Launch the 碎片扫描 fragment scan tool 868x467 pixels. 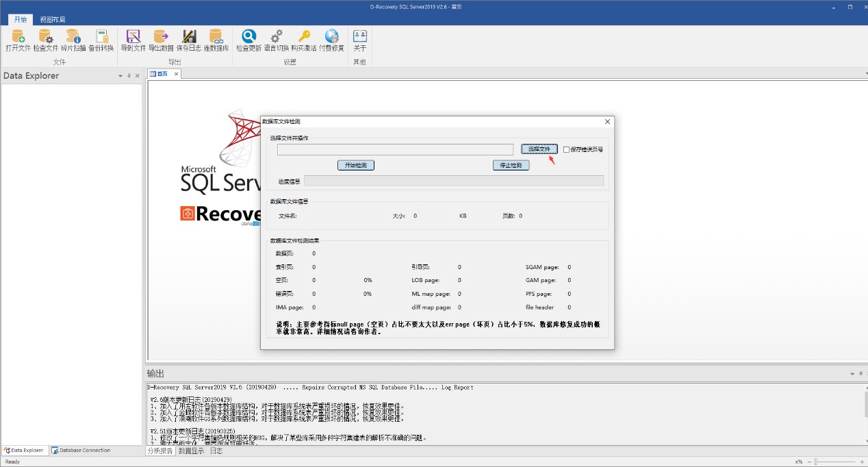tap(73, 40)
